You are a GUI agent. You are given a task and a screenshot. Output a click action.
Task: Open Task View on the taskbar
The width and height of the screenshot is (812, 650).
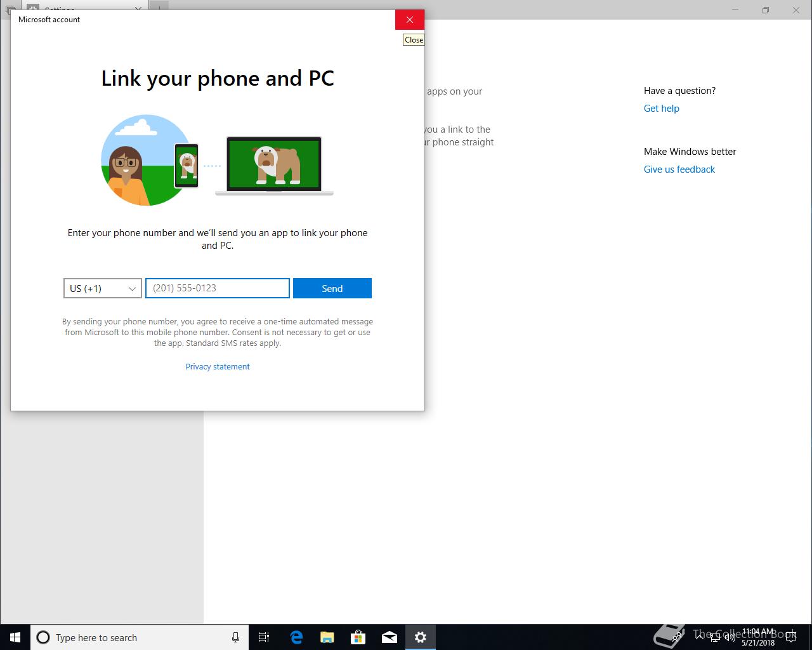(x=264, y=637)
